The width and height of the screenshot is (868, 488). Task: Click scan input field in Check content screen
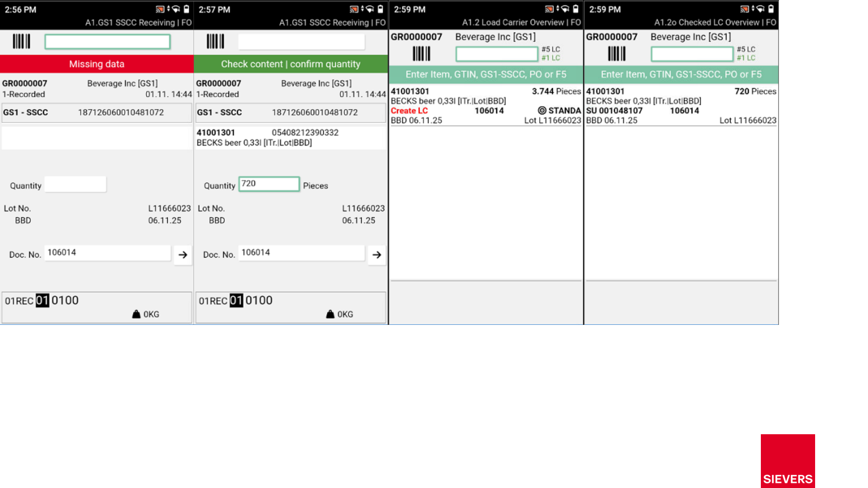click(x=301, y=42)
